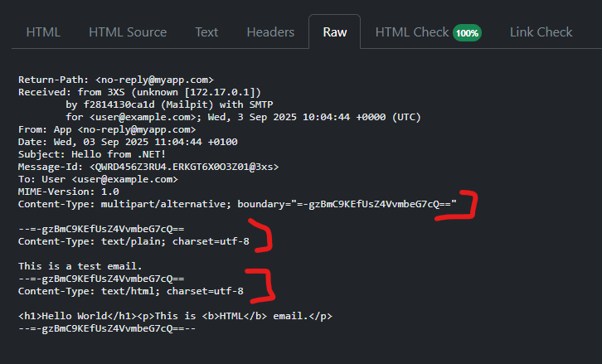
Task: Click the Content-Type: multipart/alternative line
Action: point(238,204)
